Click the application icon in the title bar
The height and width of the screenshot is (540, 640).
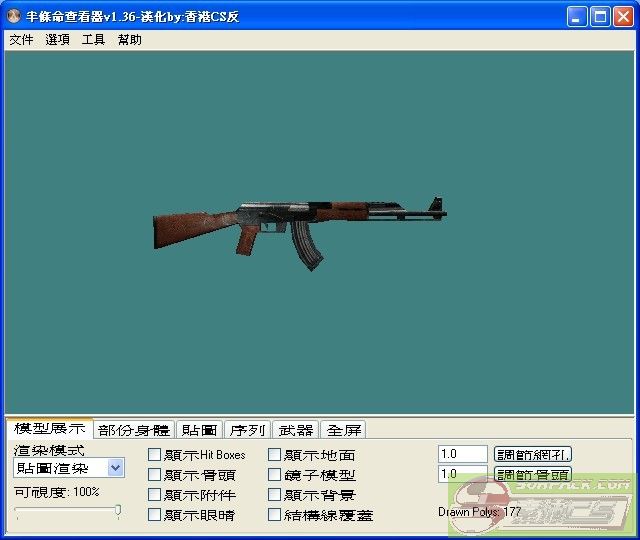click(x=14, y=16)
